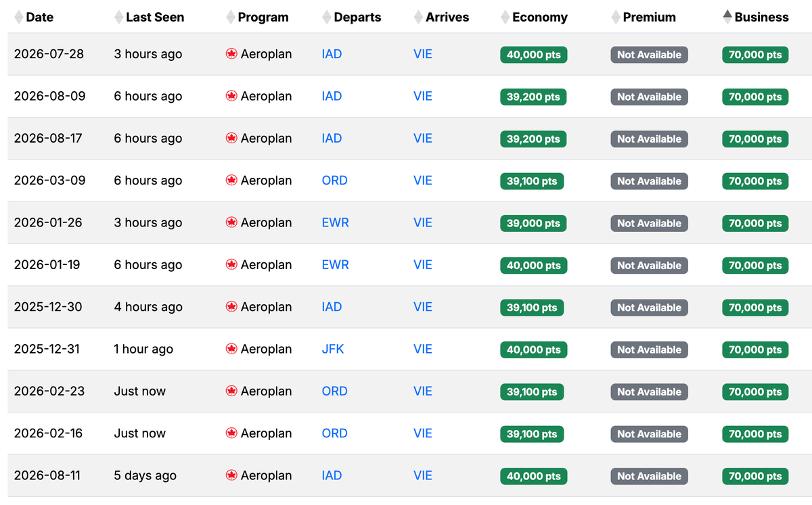Viewport: 812px width, 505px height.
Task: Click the sort icon beside Last Seen
Action: click(119, 18)
